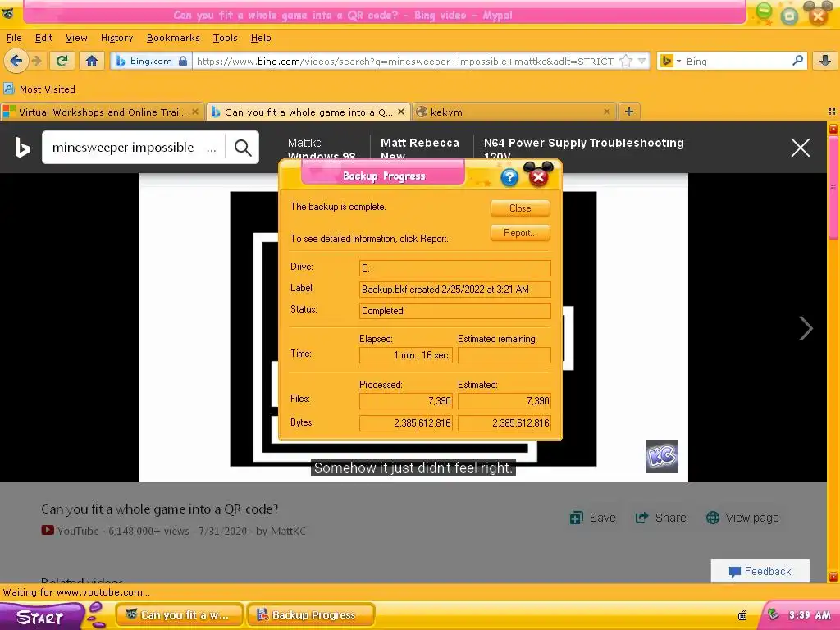Image resolution: width=840 pixels, height=630 pixels.
Task: Click the minesweeper impossible search field
Action: click(x=133, y=148)
